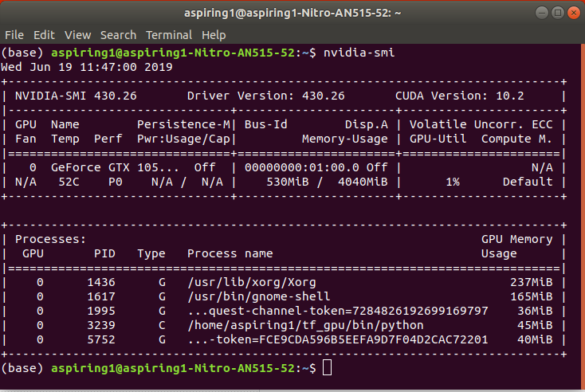
Task: Click the terminal scrollbar on right edge
Action: coord(583,217)
